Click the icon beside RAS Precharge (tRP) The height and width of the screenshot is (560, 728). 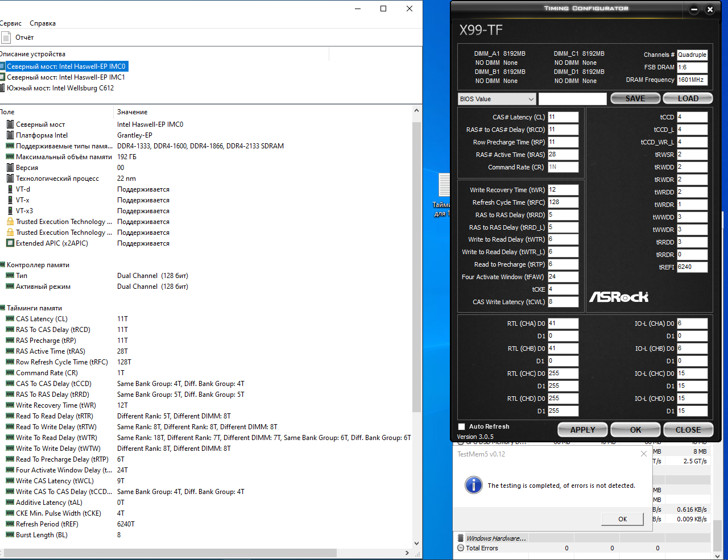(x=10, y=341)
